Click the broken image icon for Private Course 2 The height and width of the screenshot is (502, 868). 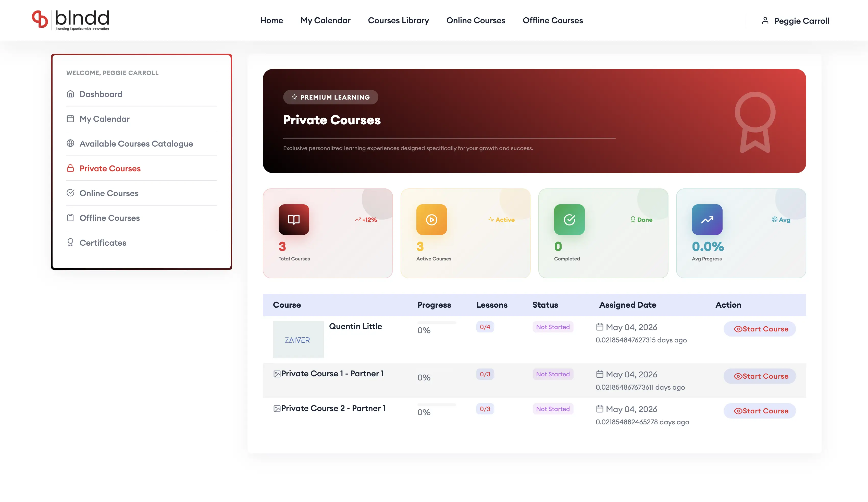[277, 409]
